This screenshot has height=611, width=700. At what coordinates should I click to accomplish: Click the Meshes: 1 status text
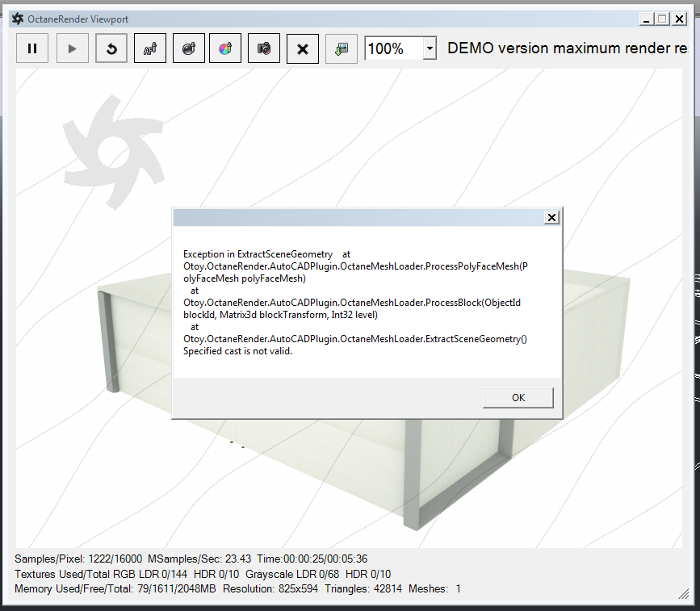434,588
